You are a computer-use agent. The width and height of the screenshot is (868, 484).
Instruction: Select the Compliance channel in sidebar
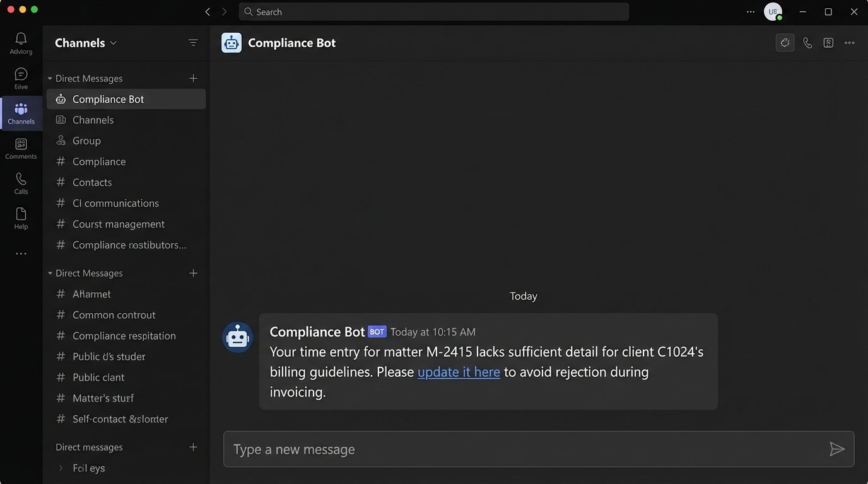(x=99, y=161)
